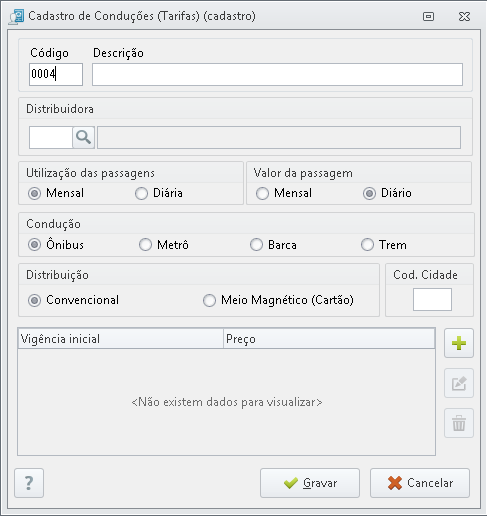Save the record with Gravar button
The height and width of the screenshot is (517, 487).
(310, 483)
